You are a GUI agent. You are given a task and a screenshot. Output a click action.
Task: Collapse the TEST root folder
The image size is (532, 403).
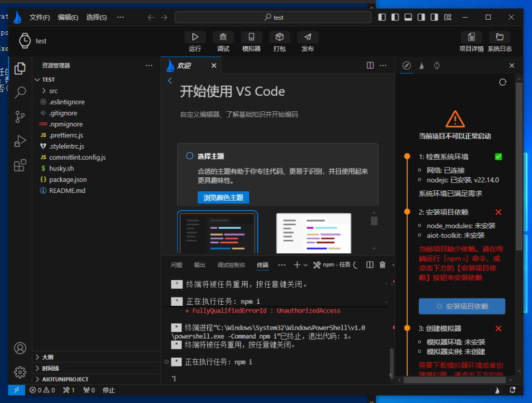tap(48, 80)
